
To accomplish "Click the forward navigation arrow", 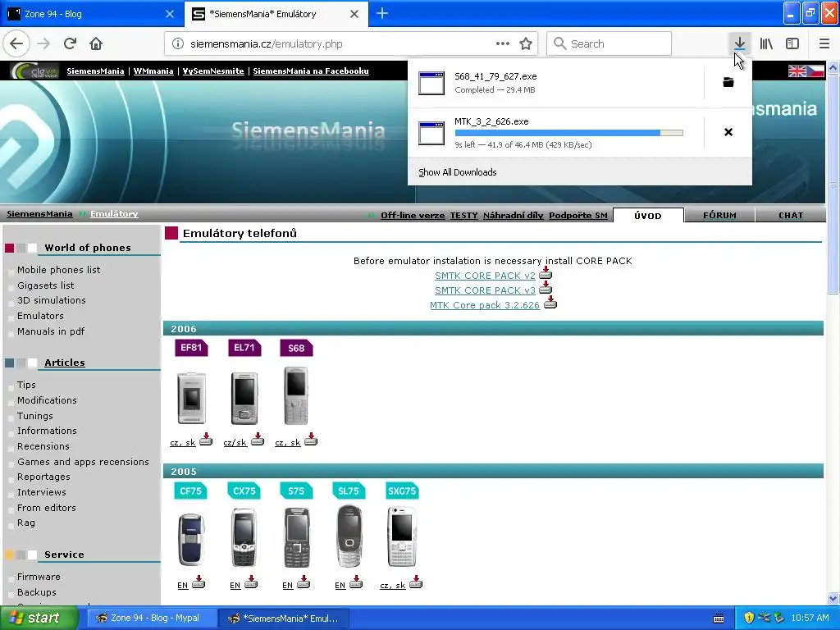I will point(43,43).
